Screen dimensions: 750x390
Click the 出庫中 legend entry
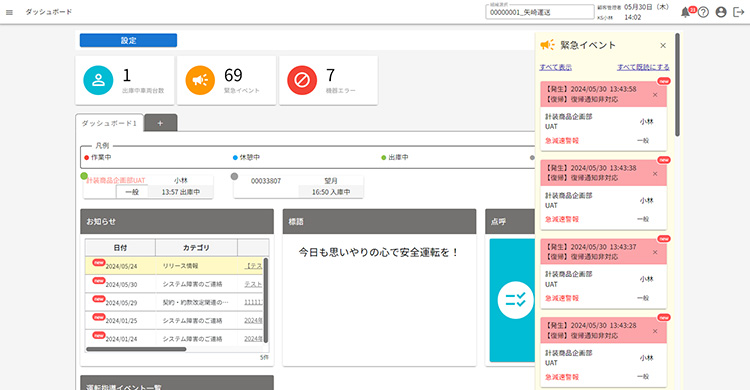(395, 157)
